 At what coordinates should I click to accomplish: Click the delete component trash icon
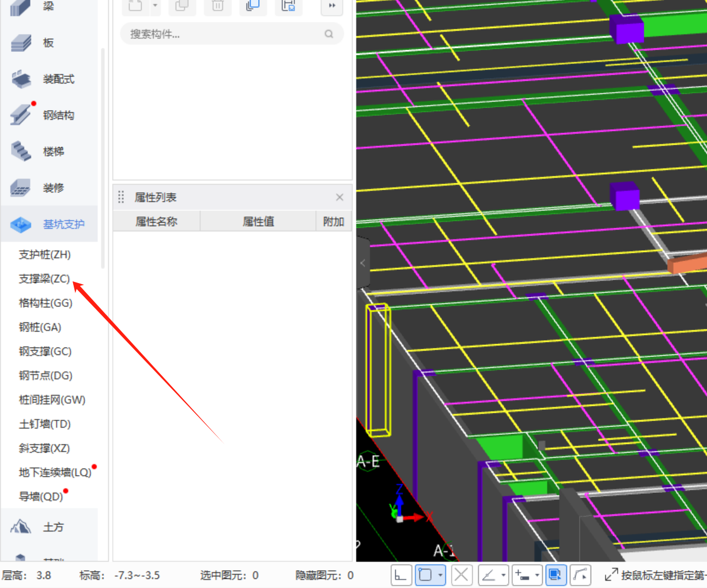218,6
